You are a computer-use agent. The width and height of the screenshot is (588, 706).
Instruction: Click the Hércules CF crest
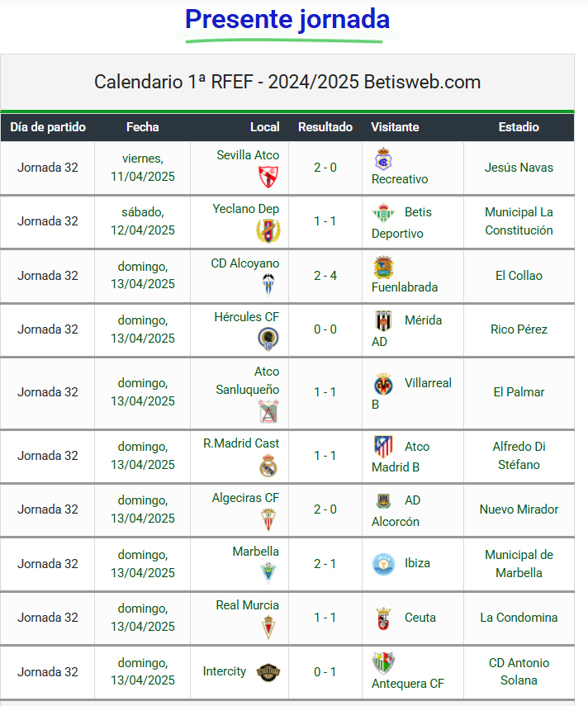[268, 339]
